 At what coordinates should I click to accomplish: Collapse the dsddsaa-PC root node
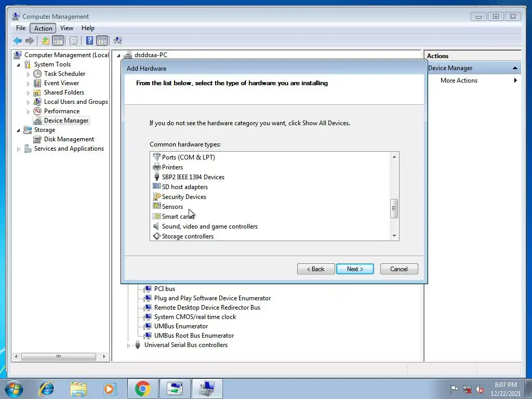point(118,55)
